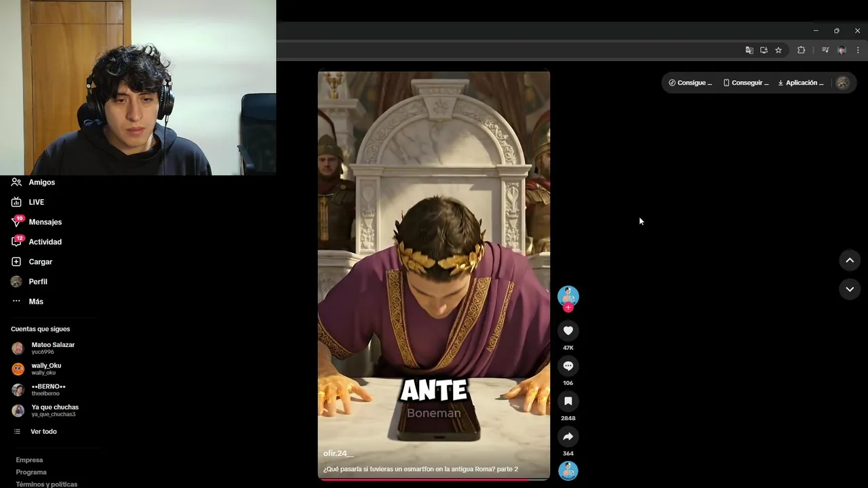Click the Aplicación download button

coord(801,83)
